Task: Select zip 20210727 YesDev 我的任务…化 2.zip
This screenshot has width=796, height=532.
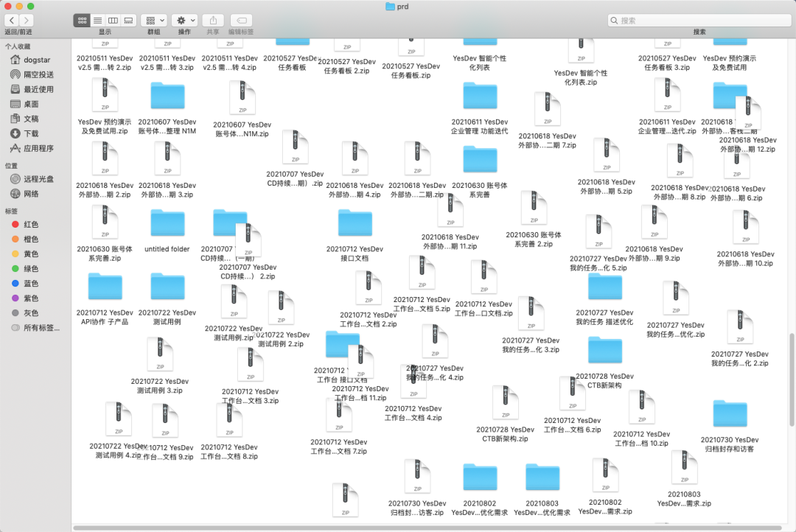Action: click(740, 327)
